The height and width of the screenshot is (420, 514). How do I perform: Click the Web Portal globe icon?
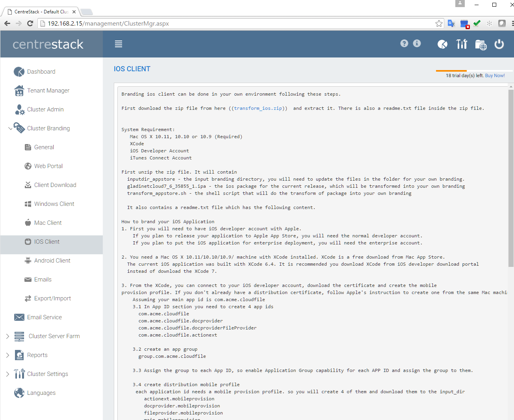click(28, 166)
